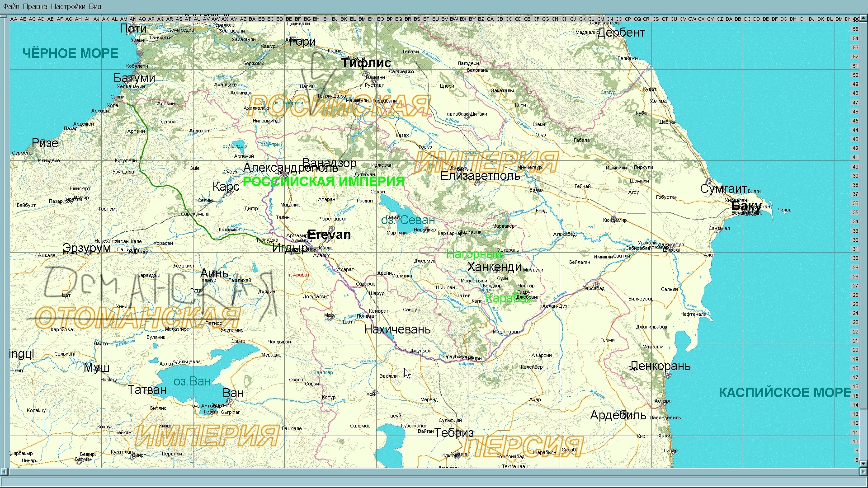Open the Вид menu
The height and width of the screenshot is (488, 868).
coord(95,6)
